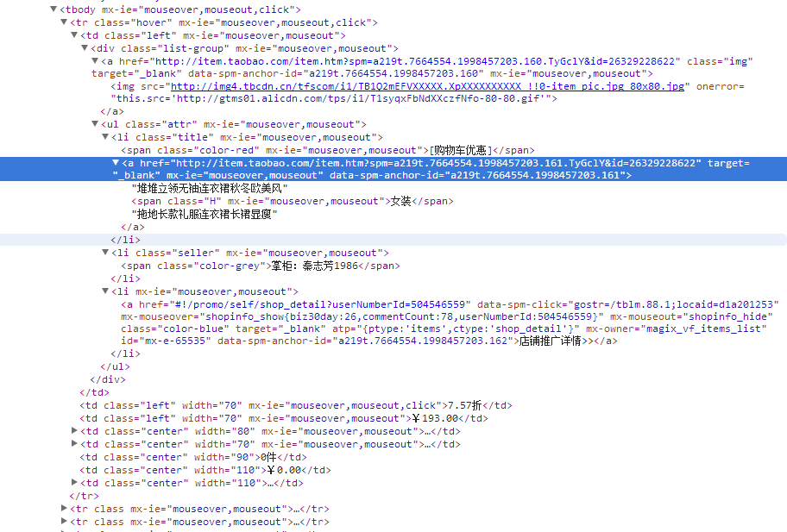Viewport: 787px width, 532px height.
Task: Select the standalone closing </tr> tag line
Action: (85, 496)
